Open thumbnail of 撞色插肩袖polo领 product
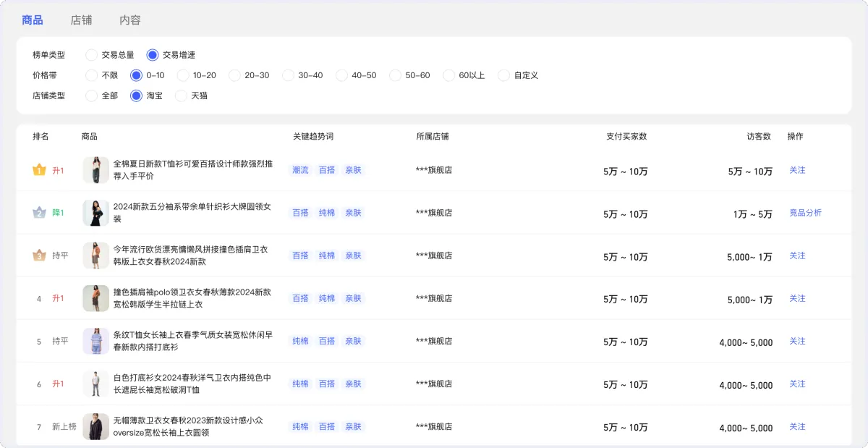The image size is (868, 448). 96,298
